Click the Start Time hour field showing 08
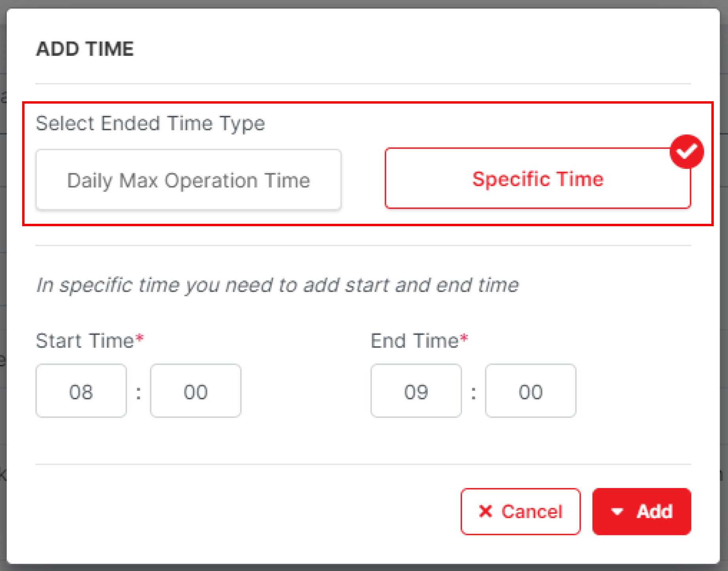This screenshot has width=728, height=571. click(81, 391)
